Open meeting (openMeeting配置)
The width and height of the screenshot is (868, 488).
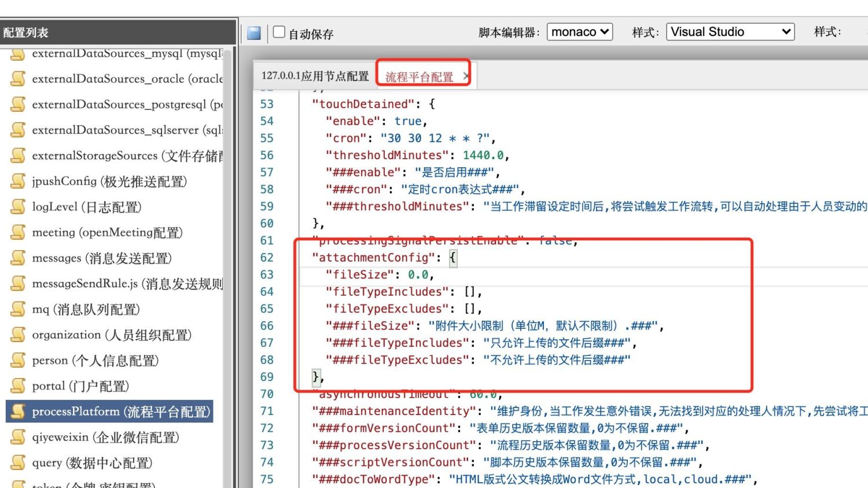tap(107, 232)
